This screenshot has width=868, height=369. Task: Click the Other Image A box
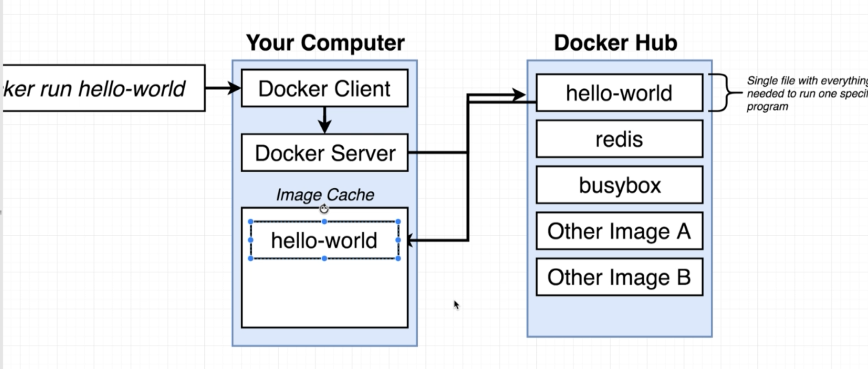pyautogui.click(x=619, y=231)
